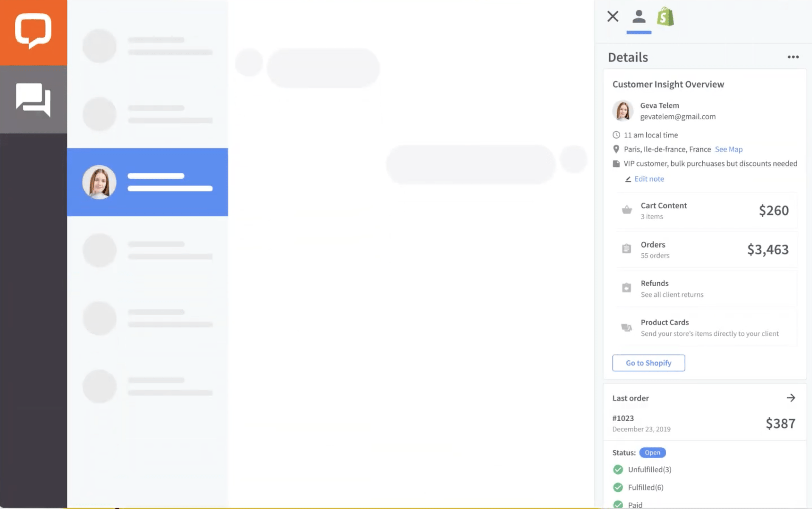Click the $3,463 orders total
Viewport: 812px width, 509px height.
click(768, 249)
